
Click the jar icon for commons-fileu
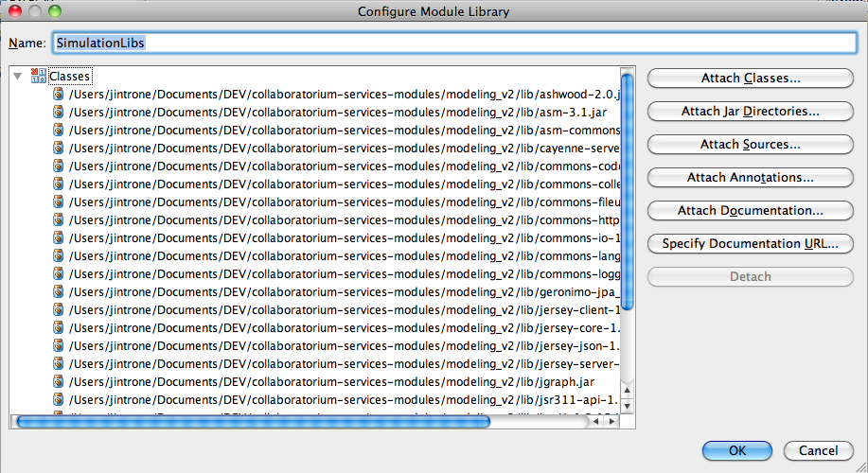tap(58, 201)
